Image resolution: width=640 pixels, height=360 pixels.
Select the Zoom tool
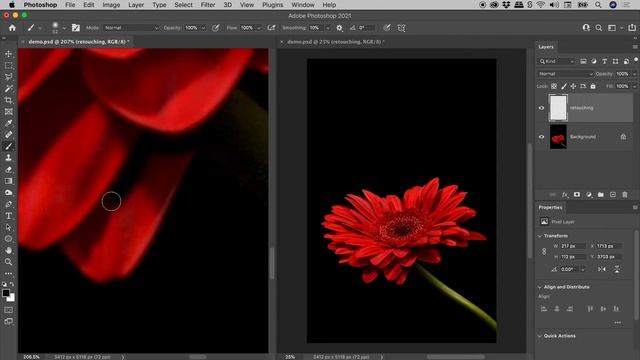(8, 262)
